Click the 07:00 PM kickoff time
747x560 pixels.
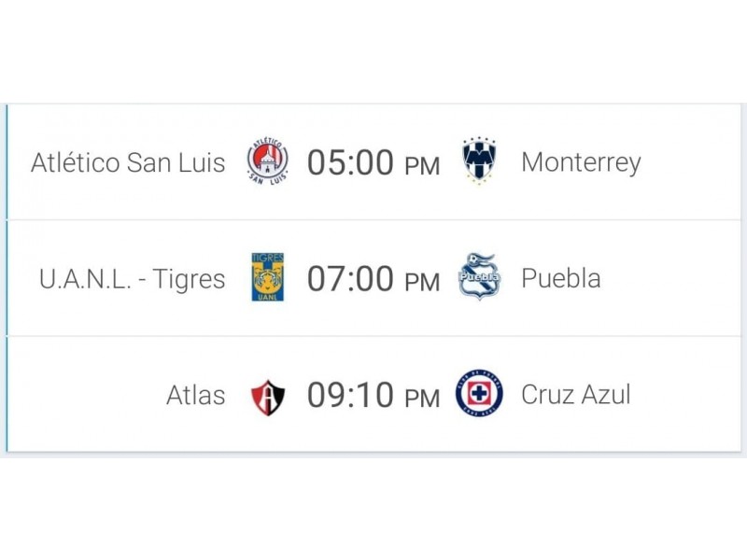[373, 278]
